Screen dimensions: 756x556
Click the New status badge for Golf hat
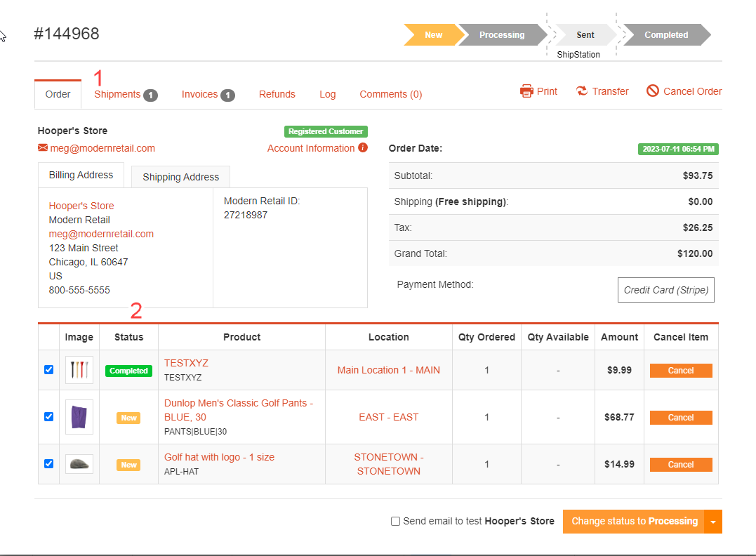click(128, 465)
